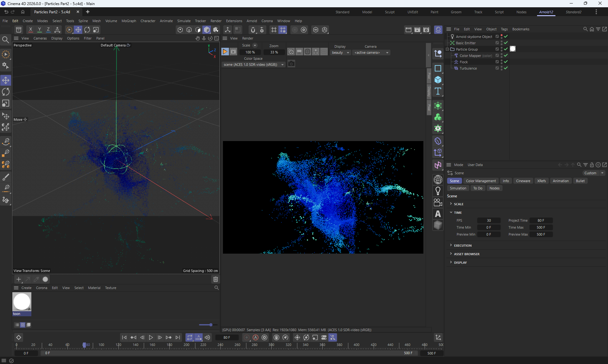Open the Simulate menu

pos(184,21)
